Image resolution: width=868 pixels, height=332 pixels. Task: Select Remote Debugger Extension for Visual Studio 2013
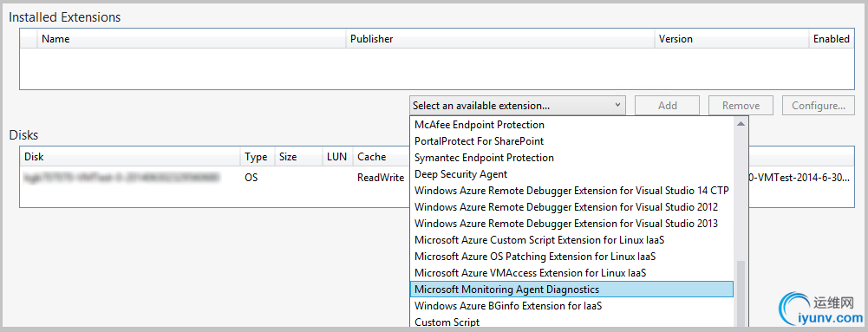click(x=571, y=224)
